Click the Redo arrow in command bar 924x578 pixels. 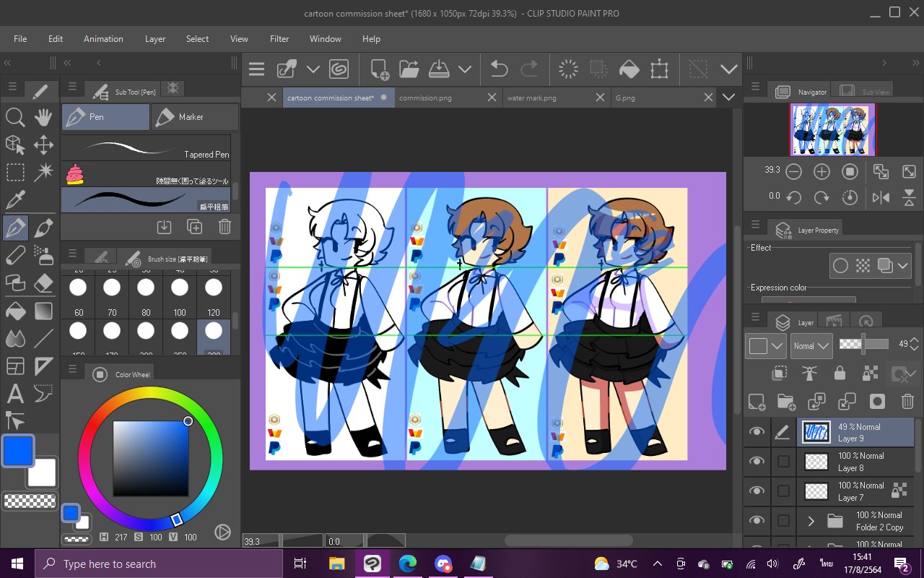coord(529,69)
